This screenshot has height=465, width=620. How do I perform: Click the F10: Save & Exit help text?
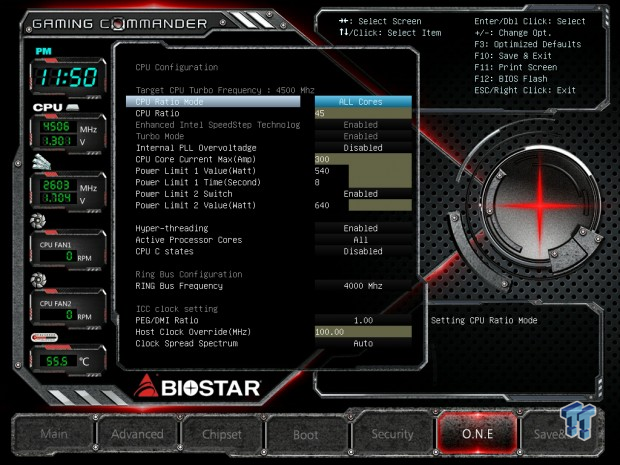pyautogui.click(x=513, y=56)
